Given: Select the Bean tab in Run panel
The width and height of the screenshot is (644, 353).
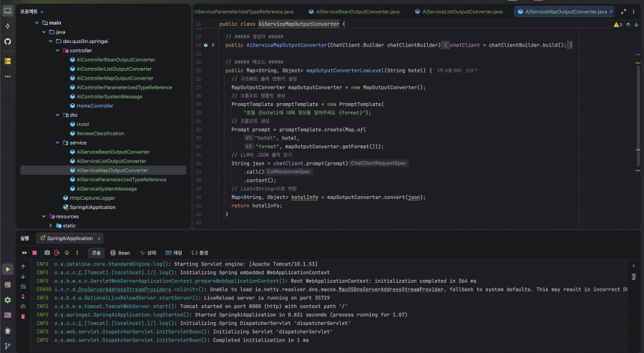Looking at the screenshot, I should 120,253.
